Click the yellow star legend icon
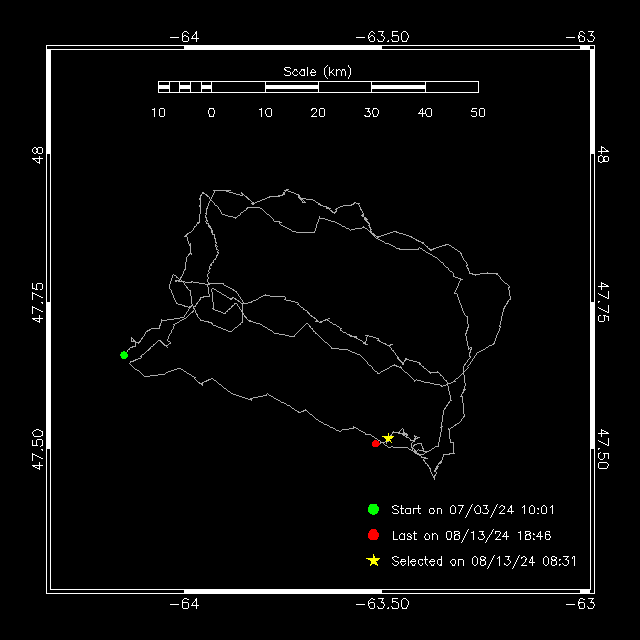Viewport: 640px width, 640px height. click(373, 560)
